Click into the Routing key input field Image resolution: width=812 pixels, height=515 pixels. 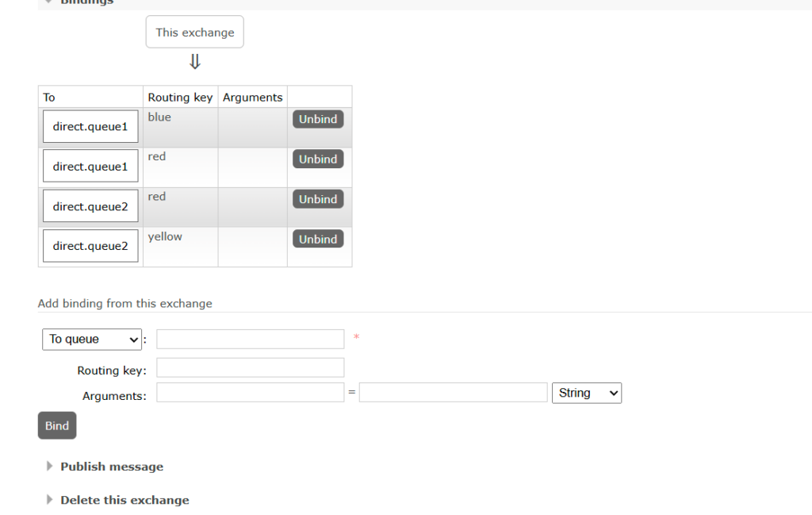click(250, 367)
